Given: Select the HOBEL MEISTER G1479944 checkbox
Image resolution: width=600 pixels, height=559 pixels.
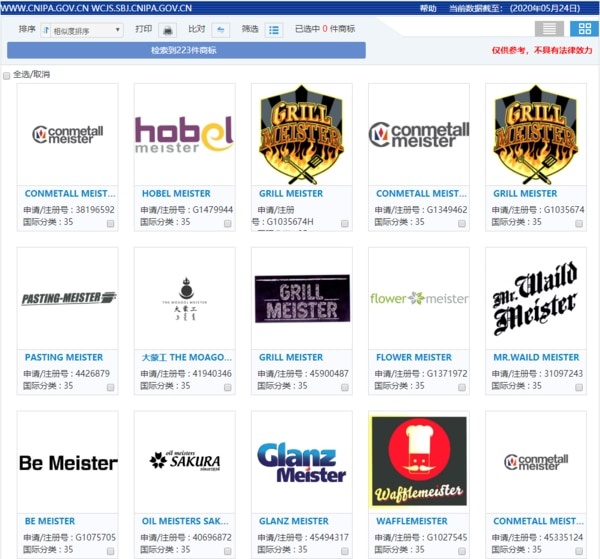Looking at the screenshot, I should (x=227, y=223).
